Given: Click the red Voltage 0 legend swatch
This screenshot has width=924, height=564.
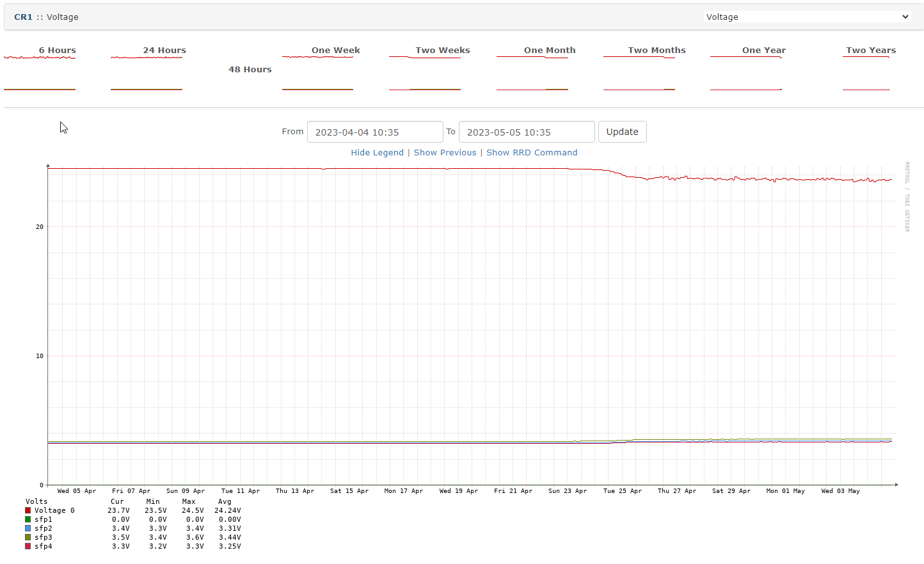Looking at the screenshot, I should pos(28,510).
